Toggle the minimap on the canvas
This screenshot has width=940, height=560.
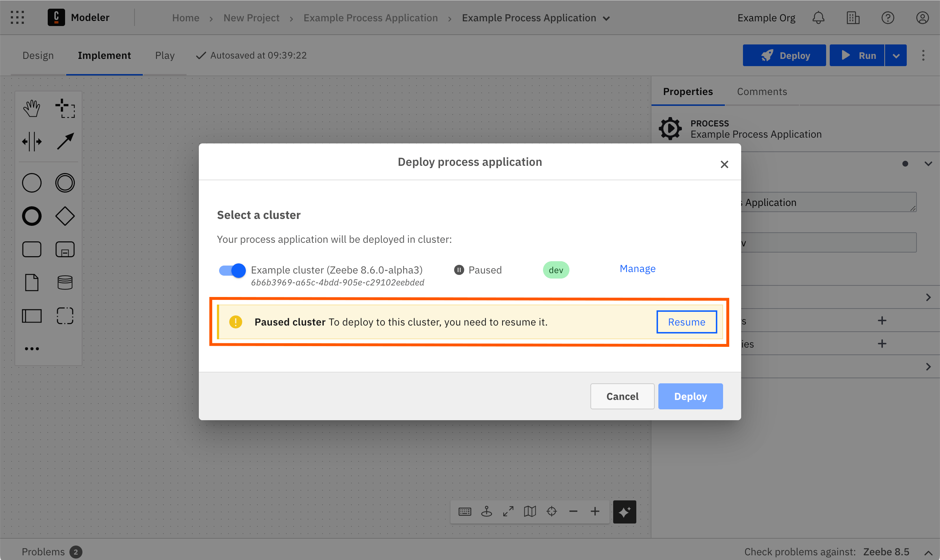pyautogui.click(x=530, y=511)
